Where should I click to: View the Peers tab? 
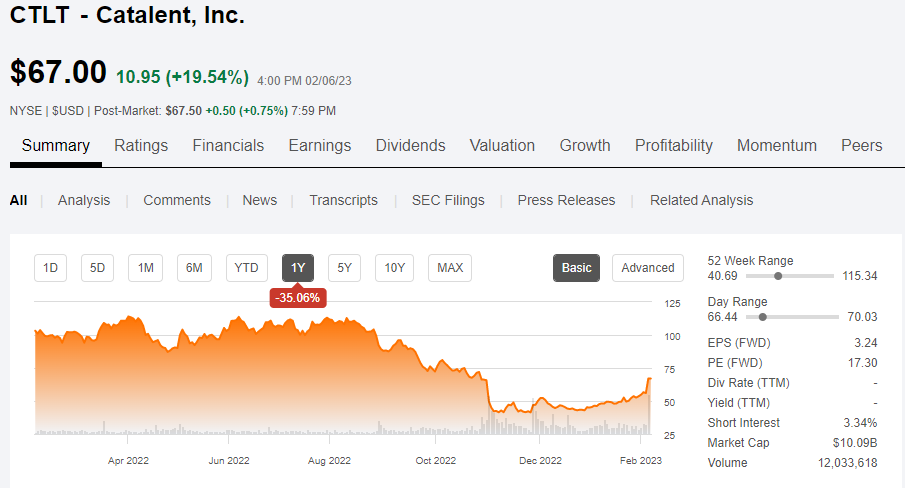coord(861,145)
